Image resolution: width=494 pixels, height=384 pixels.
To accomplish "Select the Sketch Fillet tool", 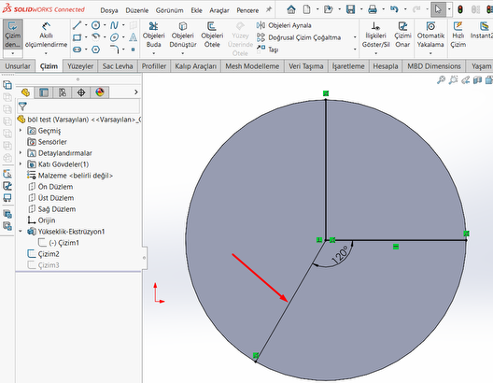I will coord(114,49).
